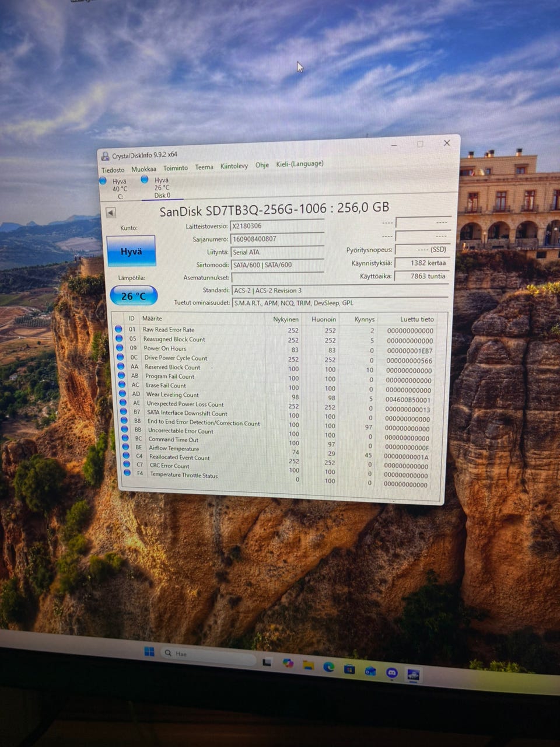This screenshot has width=560, height=747.
Task: Open Task View from the taskbar
Action: (x=267, y=661)
